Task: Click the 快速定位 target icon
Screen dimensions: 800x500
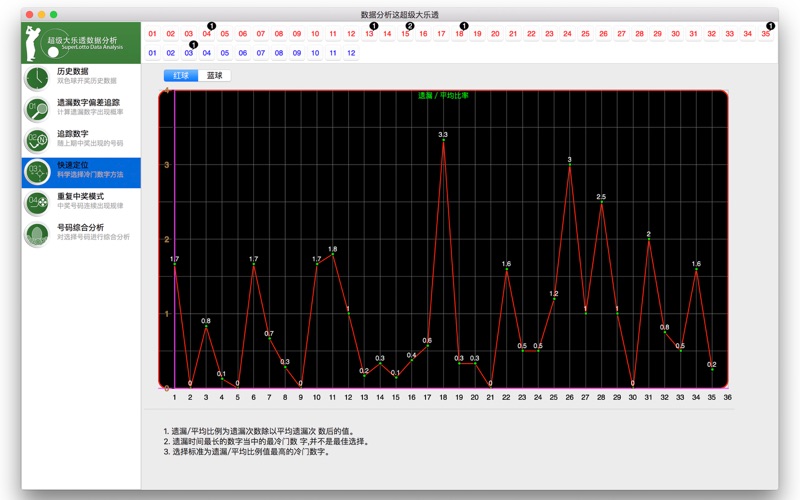Action: (37, 172)
